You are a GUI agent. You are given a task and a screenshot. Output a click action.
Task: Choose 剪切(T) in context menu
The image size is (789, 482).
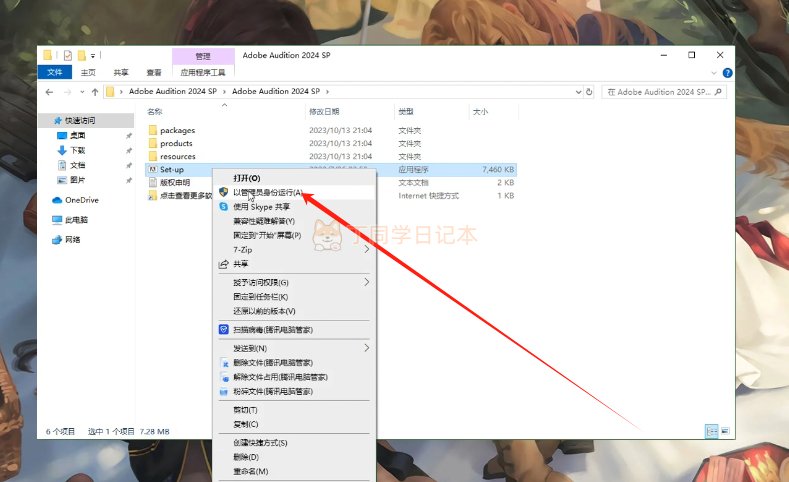tap(294, 410)
